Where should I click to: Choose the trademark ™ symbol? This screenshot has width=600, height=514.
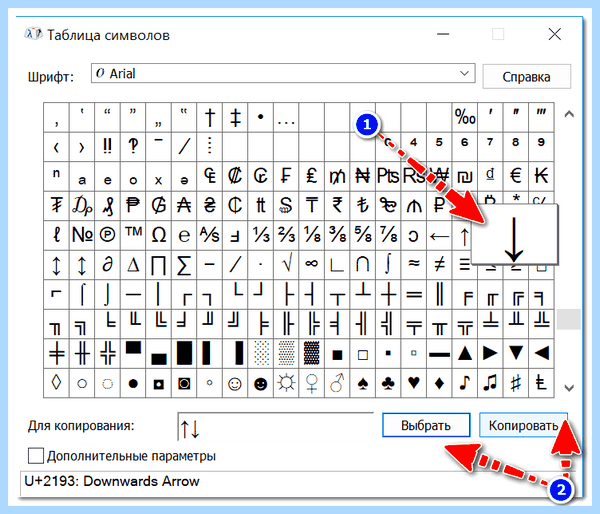click(x=133, y=235)
